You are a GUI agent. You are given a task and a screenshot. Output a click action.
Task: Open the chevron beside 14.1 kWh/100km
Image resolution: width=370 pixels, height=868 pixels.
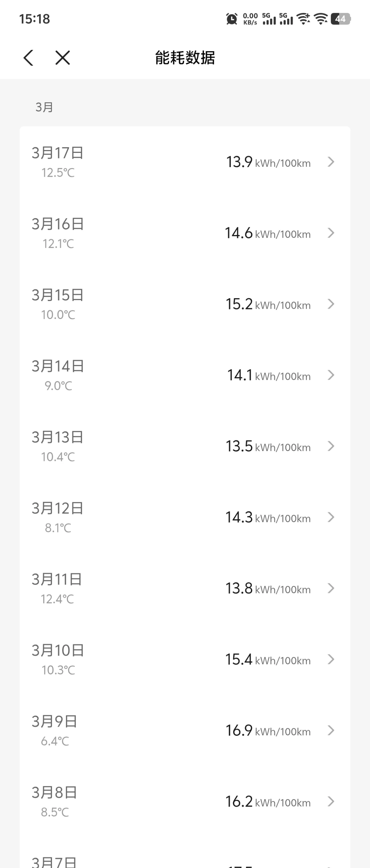331,375
